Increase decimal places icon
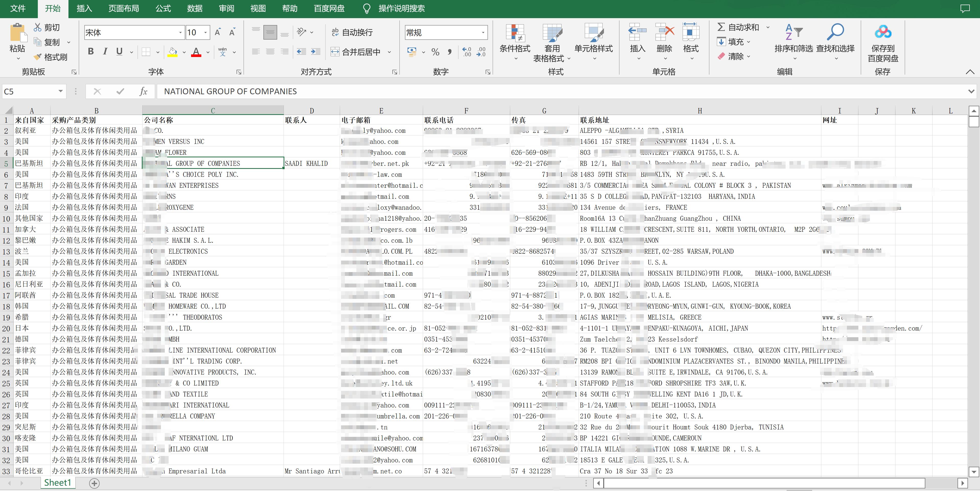980x491 pixels. click(467, 52)
